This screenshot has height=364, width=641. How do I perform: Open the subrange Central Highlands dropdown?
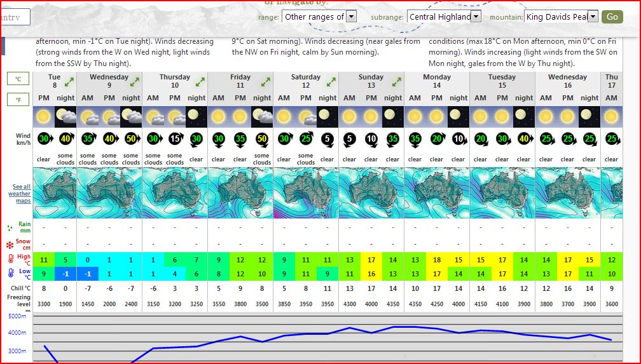(444, 17)
